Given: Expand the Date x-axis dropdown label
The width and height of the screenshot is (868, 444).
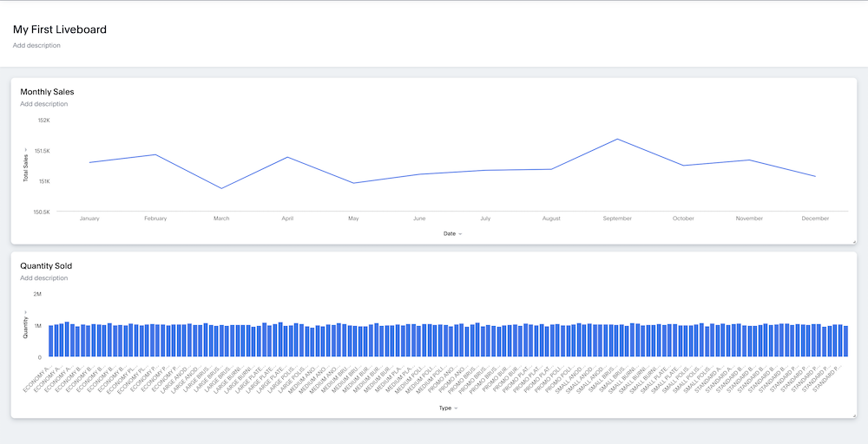Looking at the screenshot, I should (450, 233).
